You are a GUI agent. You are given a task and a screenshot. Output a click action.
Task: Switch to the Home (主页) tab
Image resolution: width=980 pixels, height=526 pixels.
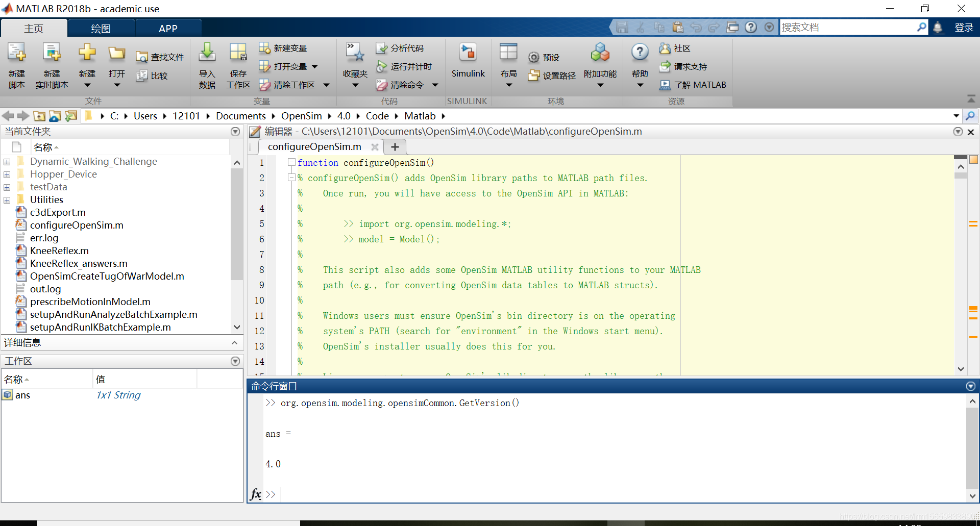click(34, 29)
